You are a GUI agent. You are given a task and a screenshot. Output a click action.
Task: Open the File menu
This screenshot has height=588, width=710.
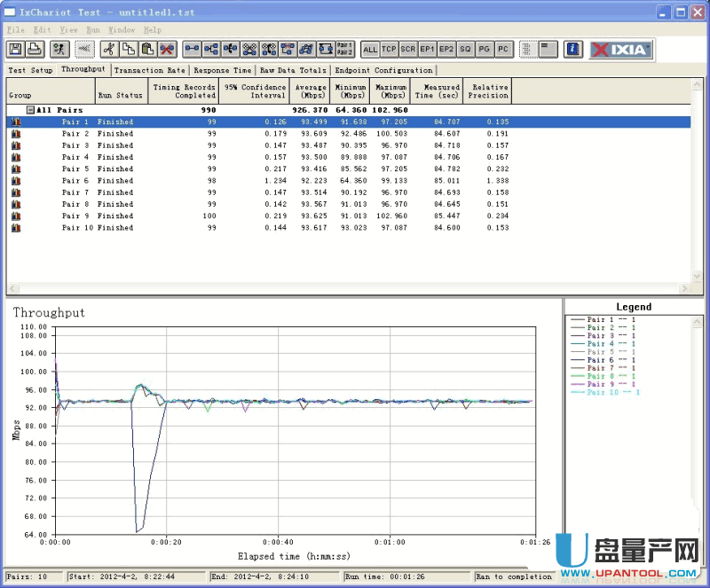pyautogui.click(x=15, y=29)
